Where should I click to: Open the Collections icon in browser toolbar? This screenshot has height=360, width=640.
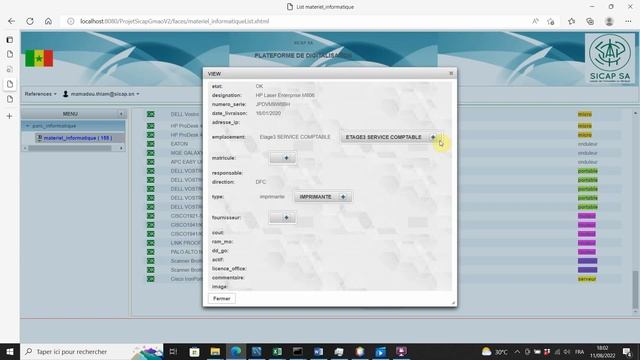point(590,21)
